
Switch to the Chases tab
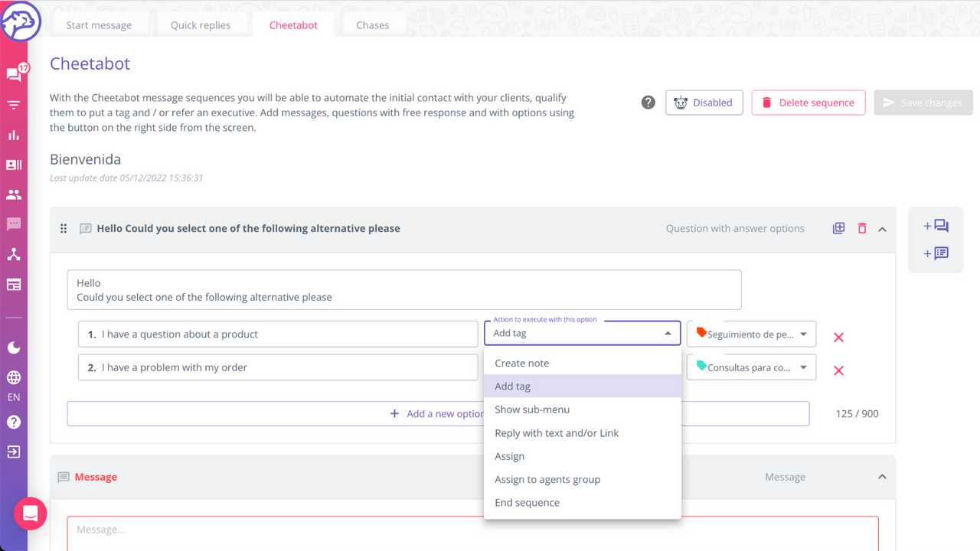point(373,24)
